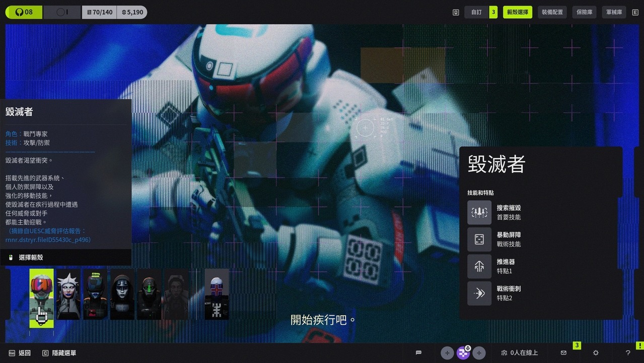Click the 返回 back button
The height and width of the screenshot is (363, 644).
[x=20, y=353]
